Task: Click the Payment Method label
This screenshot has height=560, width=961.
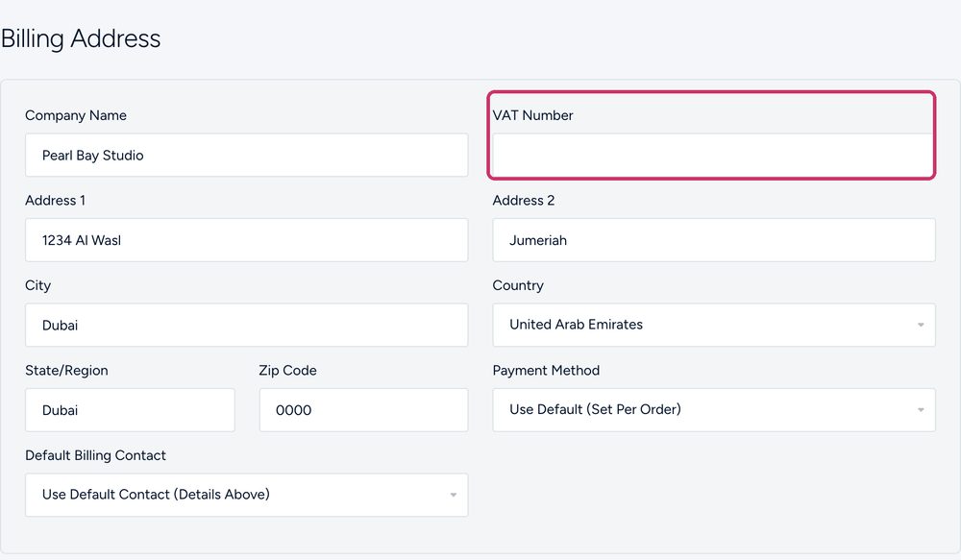Action: tap(546, 370)
